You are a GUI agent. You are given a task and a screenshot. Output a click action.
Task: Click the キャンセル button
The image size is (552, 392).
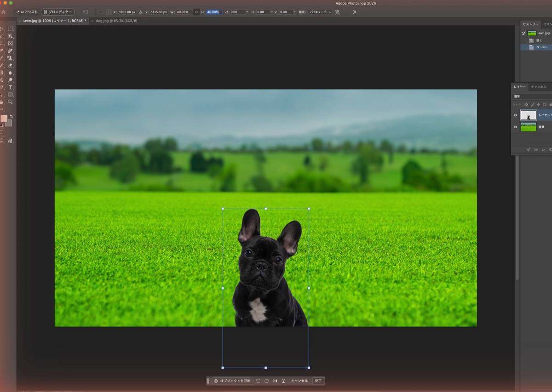pyautogui.click(x=299, y=381)
